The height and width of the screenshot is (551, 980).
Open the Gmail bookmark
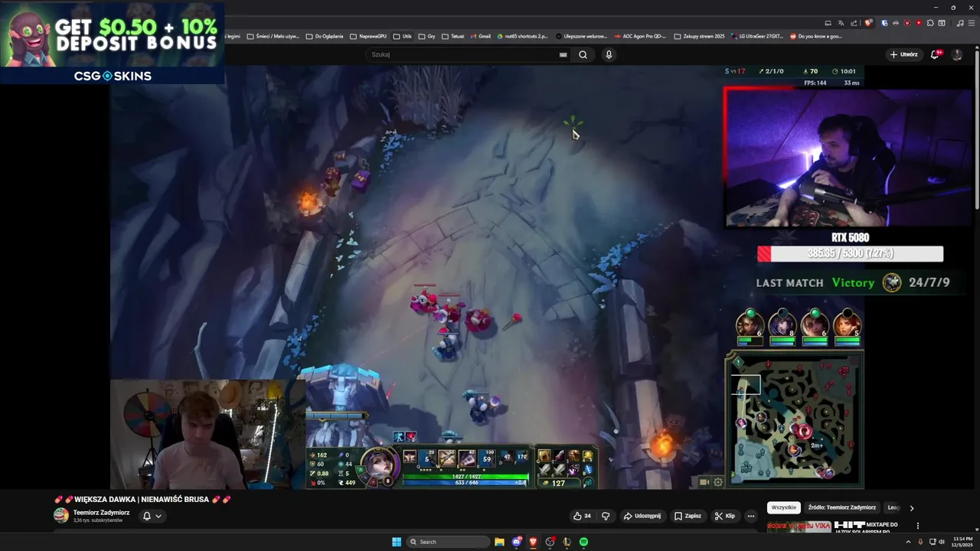[x=480, y=36]
